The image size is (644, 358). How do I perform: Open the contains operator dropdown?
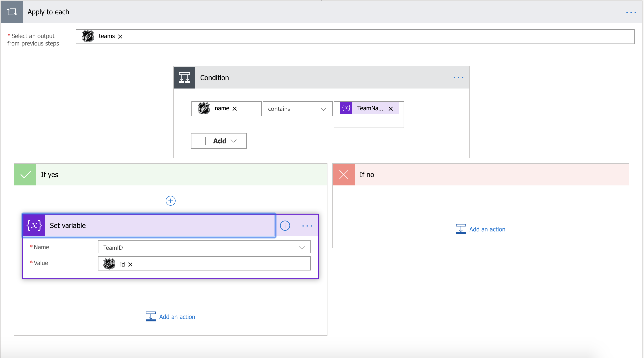(297, 109)
